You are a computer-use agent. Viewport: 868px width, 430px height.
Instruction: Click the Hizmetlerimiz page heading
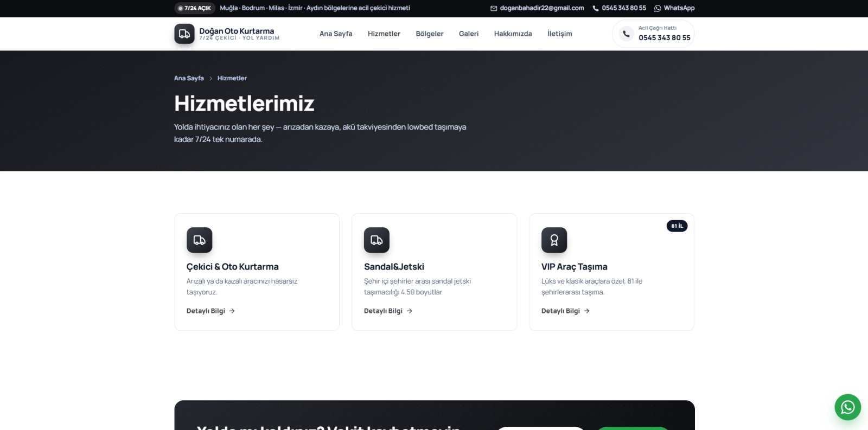coord(244,104)
